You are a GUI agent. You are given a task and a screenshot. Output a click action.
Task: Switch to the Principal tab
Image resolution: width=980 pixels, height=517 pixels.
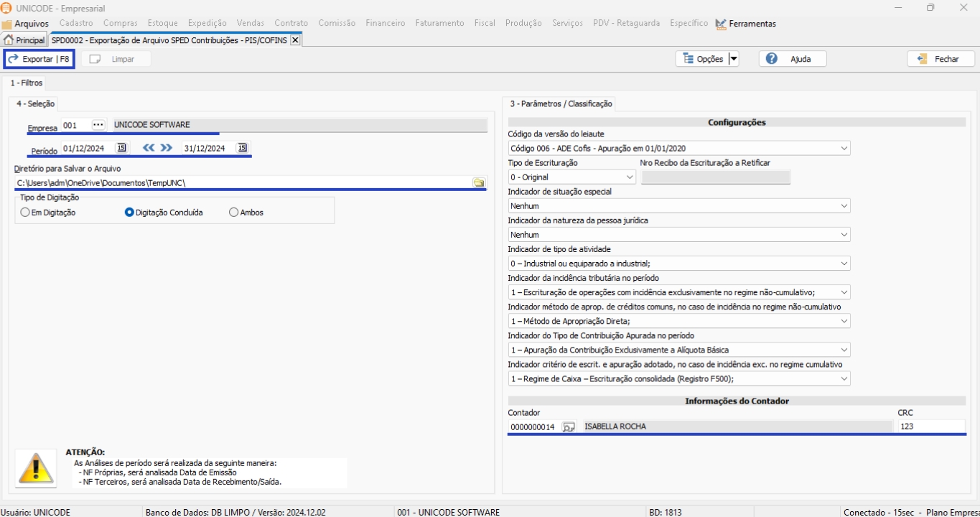point(24,40)
